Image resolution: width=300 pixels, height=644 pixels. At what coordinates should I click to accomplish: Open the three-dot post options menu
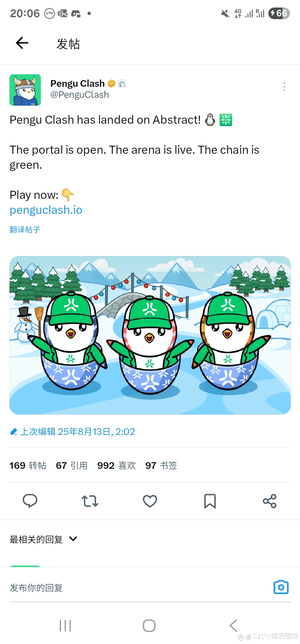tap(284, 87)
